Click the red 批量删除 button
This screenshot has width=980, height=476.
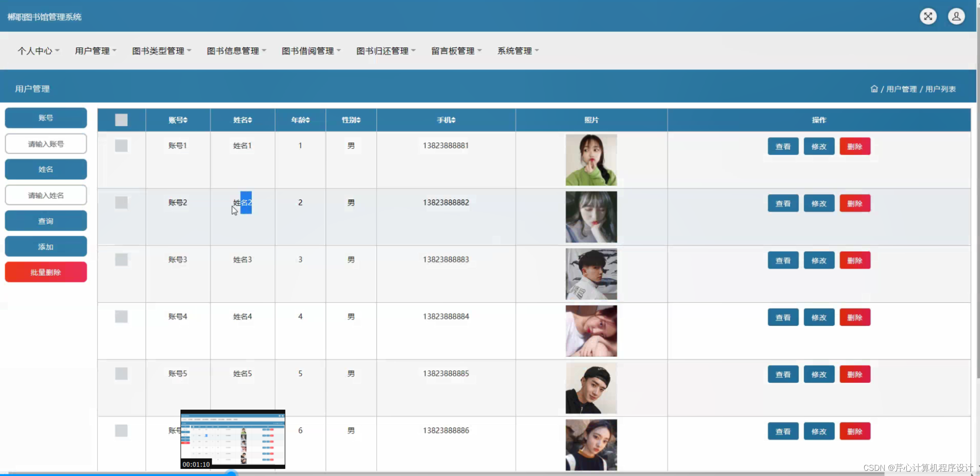(46, 272)
